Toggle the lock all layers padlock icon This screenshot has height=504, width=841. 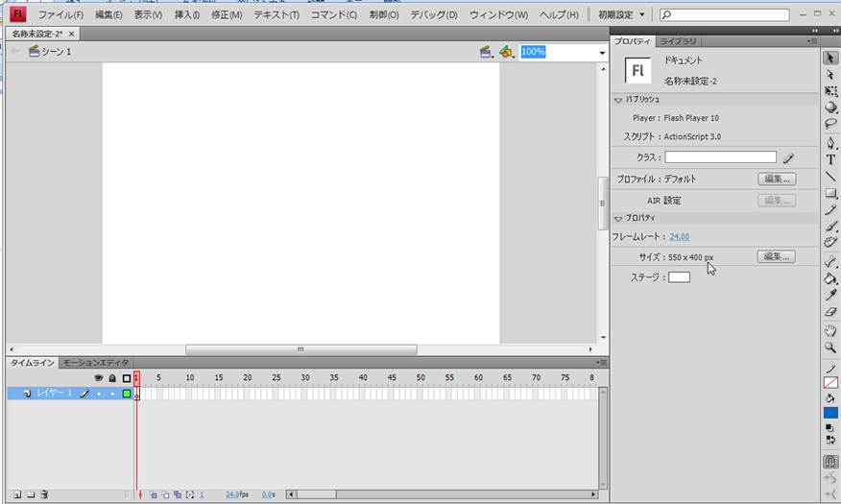(111, 378)
